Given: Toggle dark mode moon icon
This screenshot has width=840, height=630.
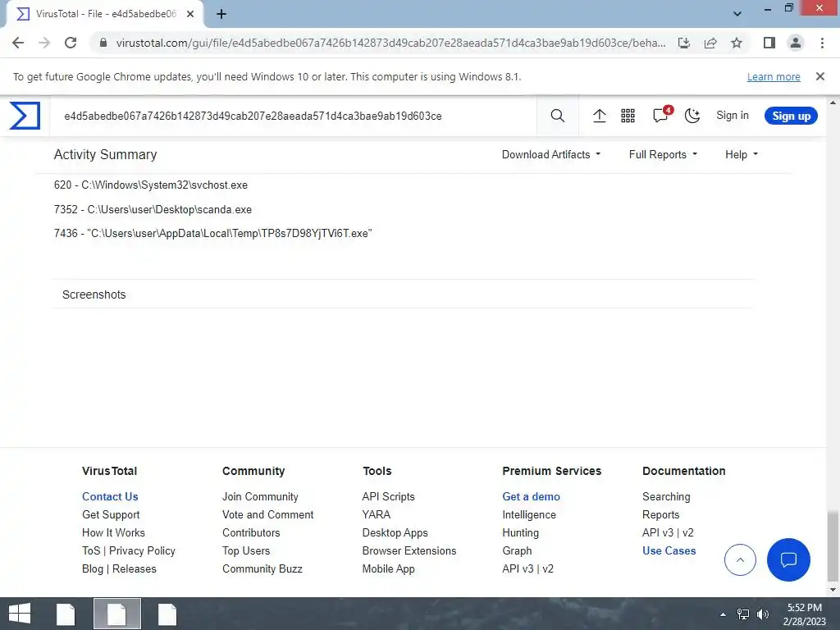Looking at the screenshot, I should point(692,116).
